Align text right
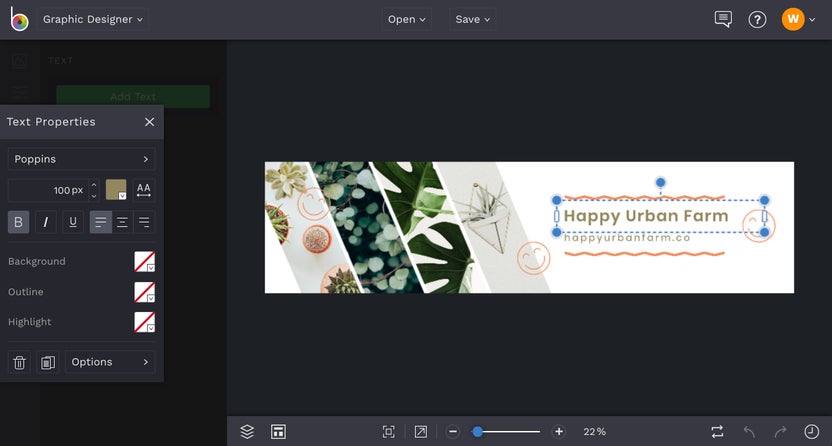This screenshot has height=446, width=832. [144, 222]
